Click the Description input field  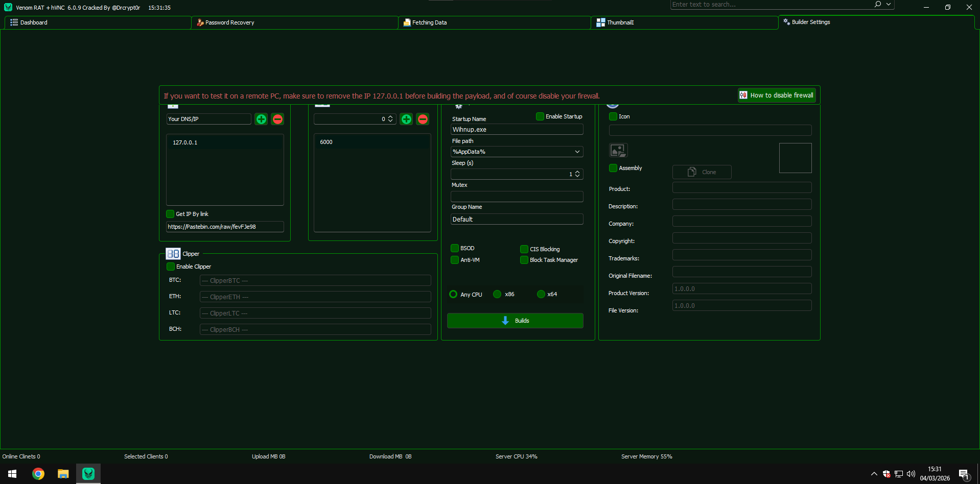pyautogui.click(x=742, y=204)
